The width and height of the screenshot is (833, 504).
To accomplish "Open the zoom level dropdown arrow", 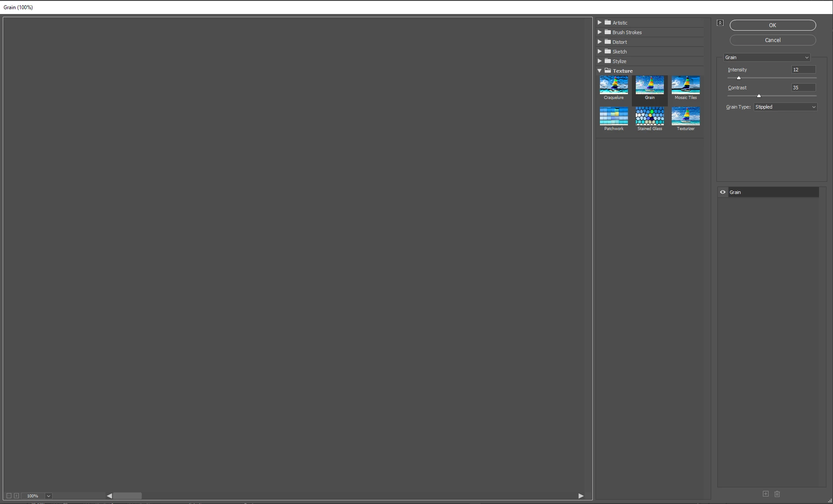I will [49, 496].
